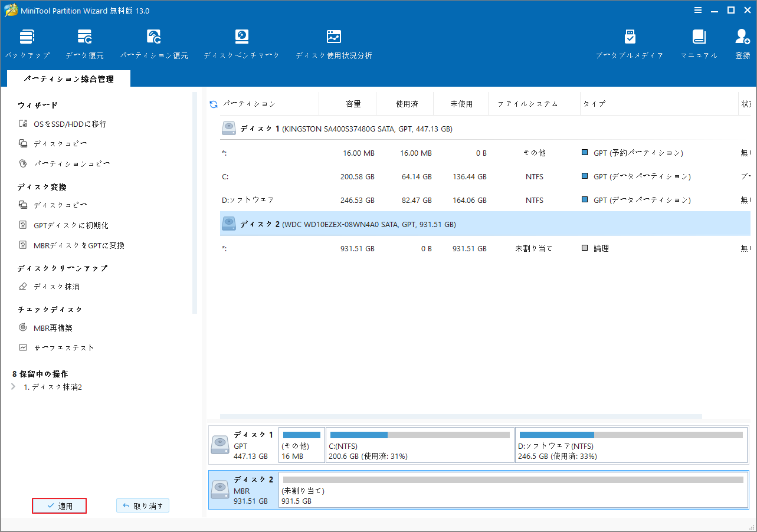This screenshot has width=757, height=532.
Task: Expand pending operation 1. ディスク抹消2
Action: point(14,387)
